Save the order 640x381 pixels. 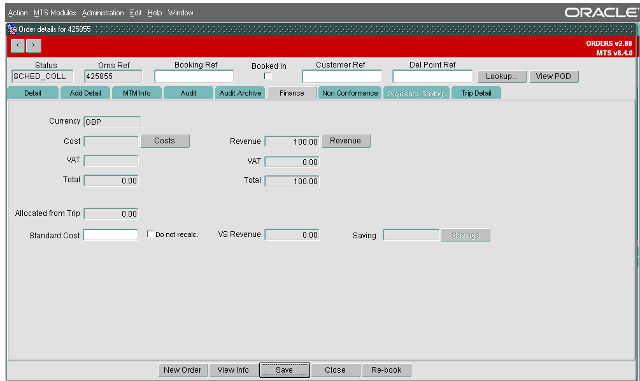pyautogui.click(x=284, y=370)
